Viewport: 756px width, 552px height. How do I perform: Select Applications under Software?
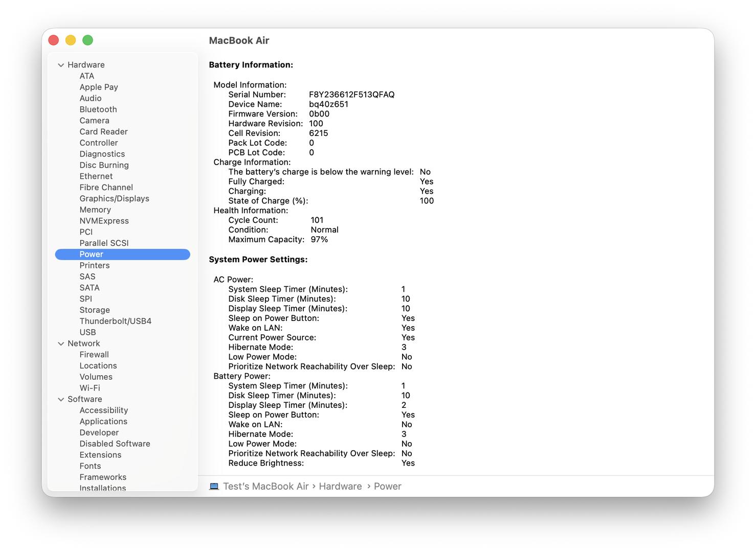point(103,422)
